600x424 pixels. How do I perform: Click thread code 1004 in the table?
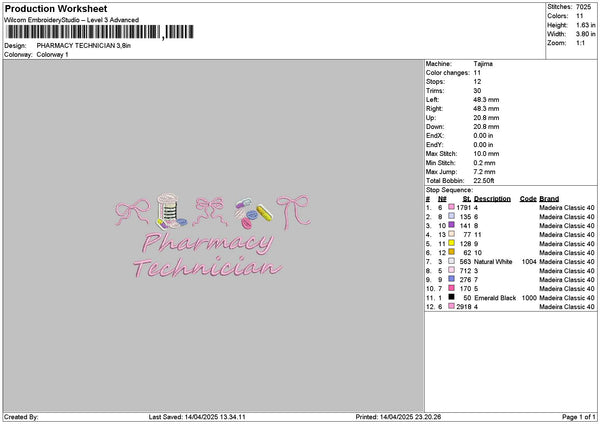(529, 261)
